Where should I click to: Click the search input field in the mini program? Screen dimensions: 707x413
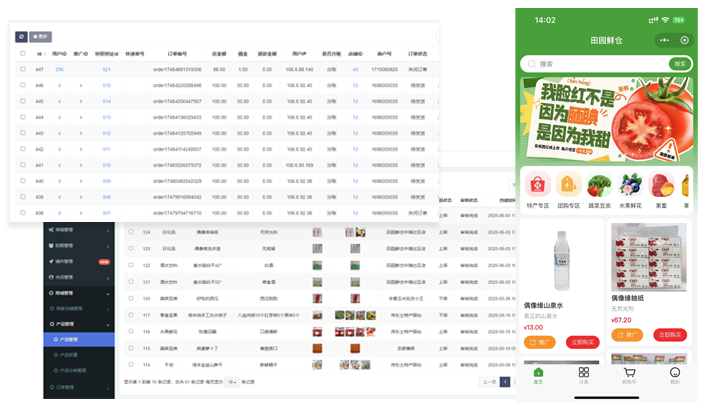pyautogui.click(x=592, y=63)
